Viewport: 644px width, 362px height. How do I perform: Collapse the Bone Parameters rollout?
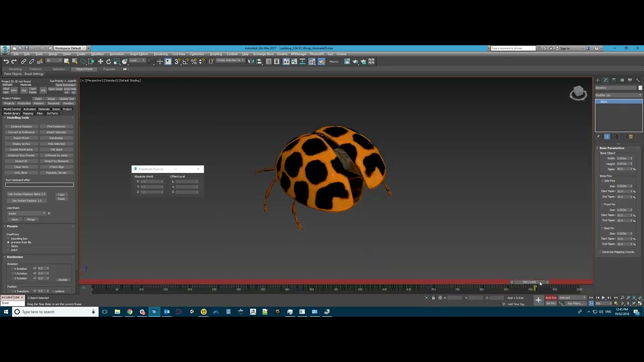(x=611, y=148)
